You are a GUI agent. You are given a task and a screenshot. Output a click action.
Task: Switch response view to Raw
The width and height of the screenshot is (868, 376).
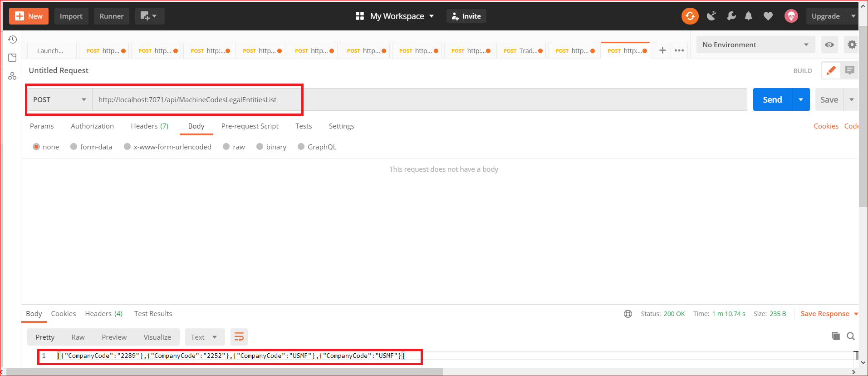[x=78, y=337]
